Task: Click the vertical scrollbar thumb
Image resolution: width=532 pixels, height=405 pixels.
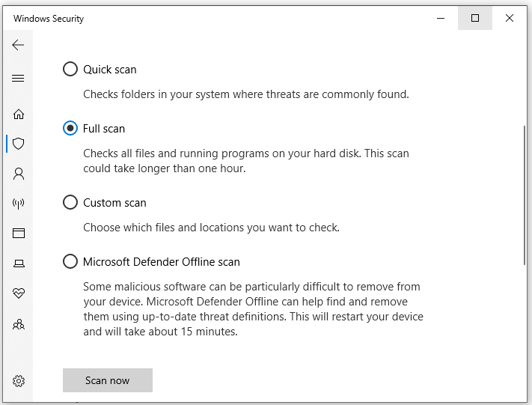Action: coord(525,195)
